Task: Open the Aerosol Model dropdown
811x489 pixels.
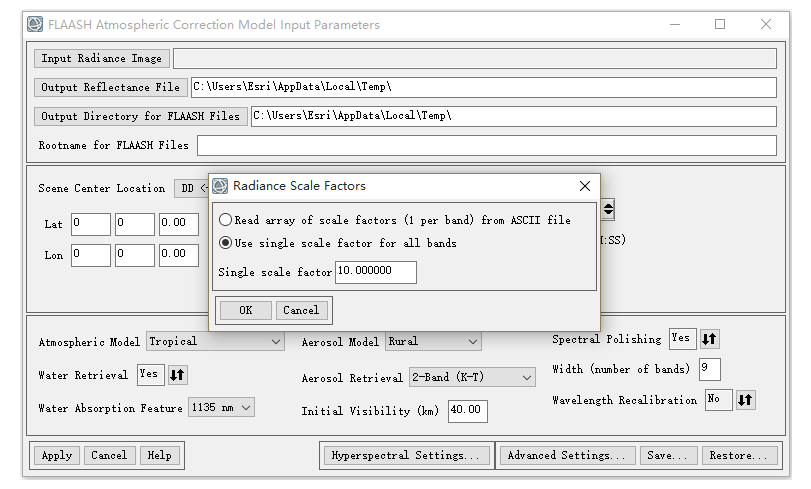Action: [433, 342]
